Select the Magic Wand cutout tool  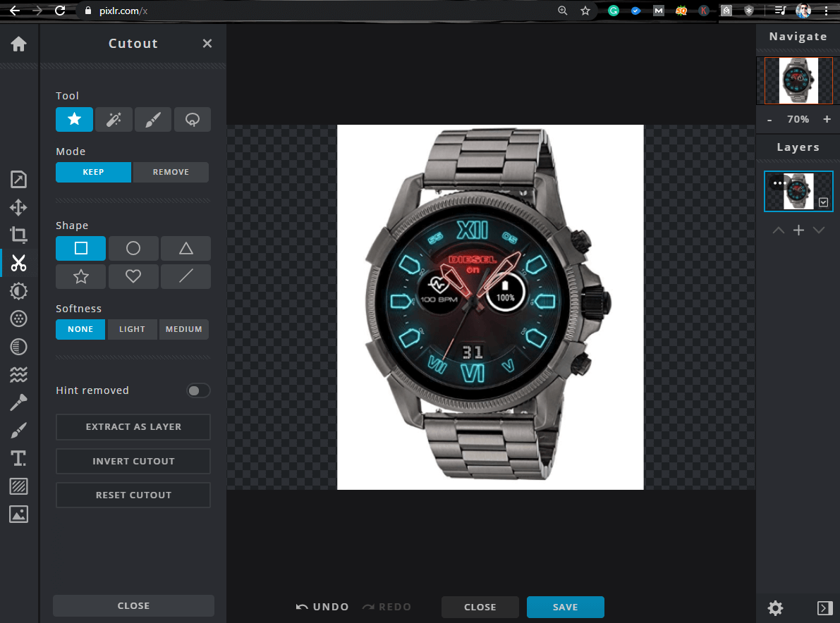tap(114, 119)
